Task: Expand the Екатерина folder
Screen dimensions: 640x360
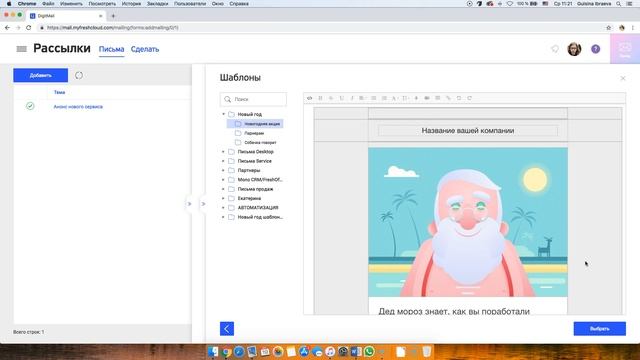Action: click(223, 198)
